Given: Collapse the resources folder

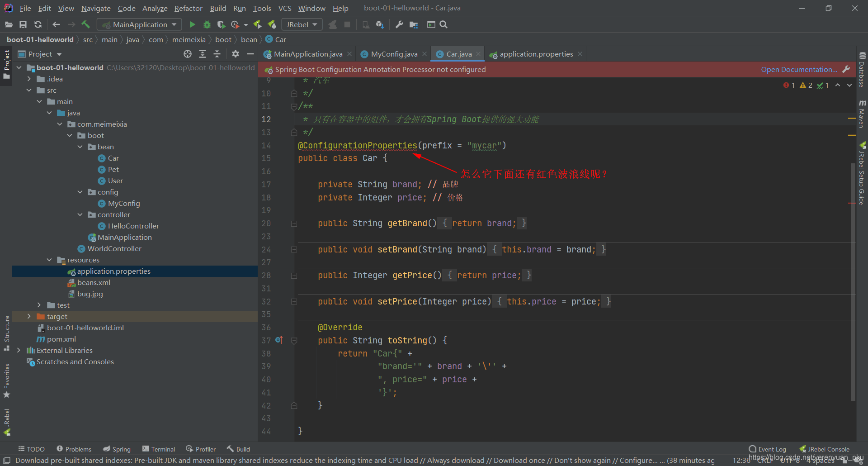Looking at the screenshot, I should pyautogui.click(x=49, y=260).
